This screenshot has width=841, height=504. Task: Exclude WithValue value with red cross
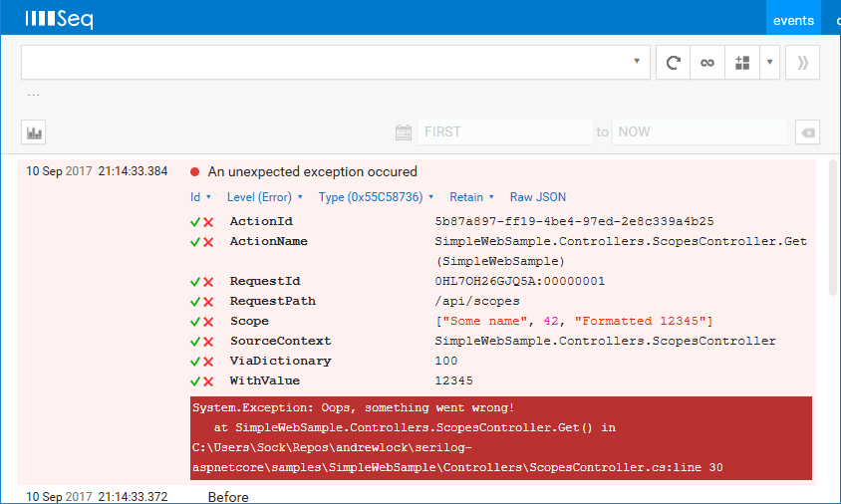[208, 381]
